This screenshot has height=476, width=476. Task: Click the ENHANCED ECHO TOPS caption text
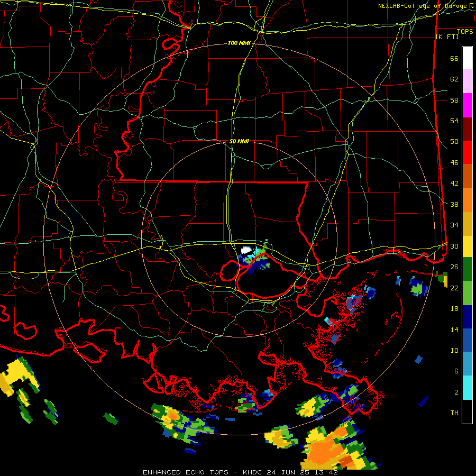[x=186, y=472]
